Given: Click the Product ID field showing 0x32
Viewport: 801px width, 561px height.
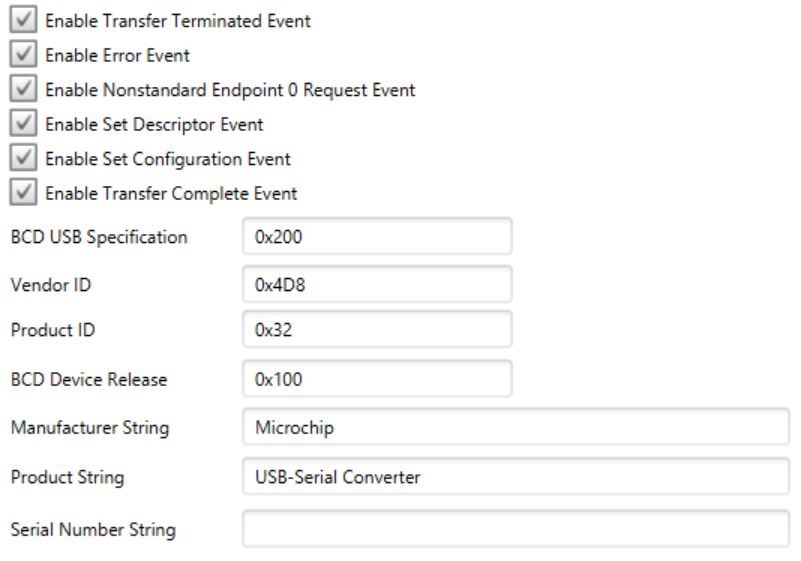Looking at the screenshot, I should click(377, 329).
